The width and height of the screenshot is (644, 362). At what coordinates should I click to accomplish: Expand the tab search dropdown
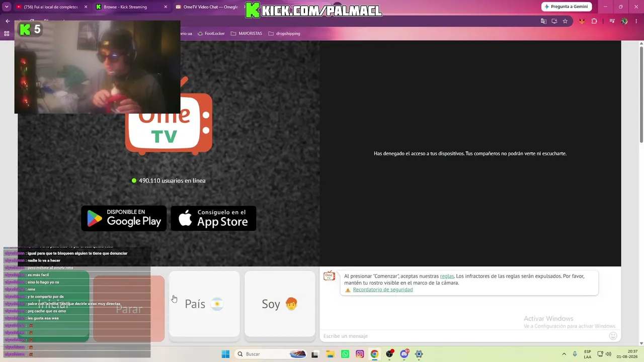pos(7,7)
